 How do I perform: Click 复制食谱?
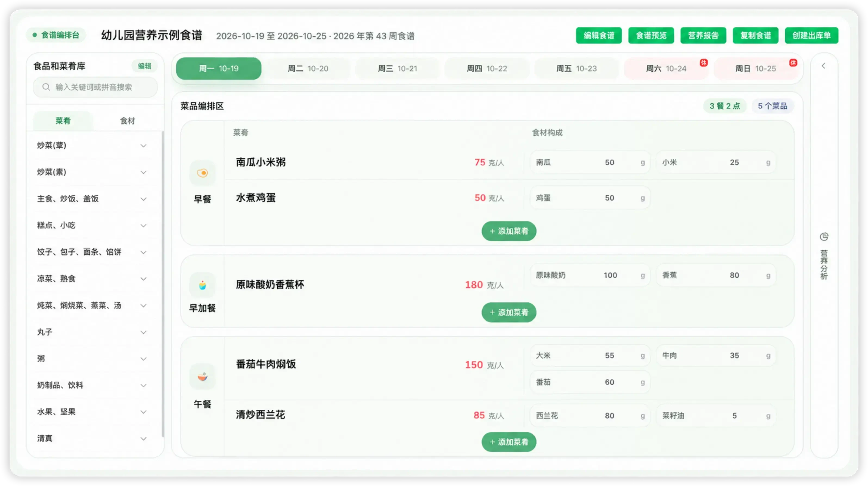pyautogui.click(x=755, y=35)
